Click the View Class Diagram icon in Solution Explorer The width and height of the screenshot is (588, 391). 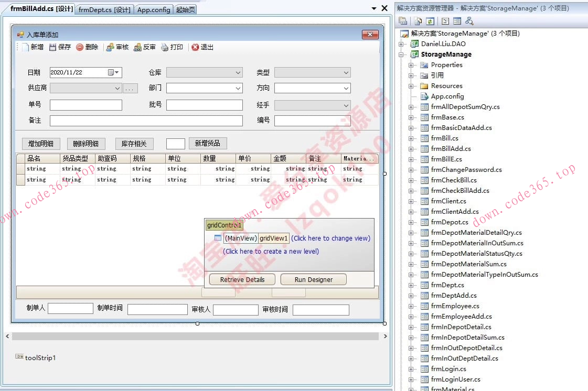click(x=469, y=21)
